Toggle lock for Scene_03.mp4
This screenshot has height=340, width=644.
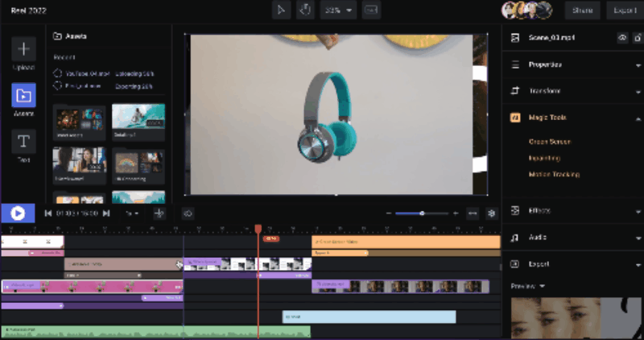638,38
